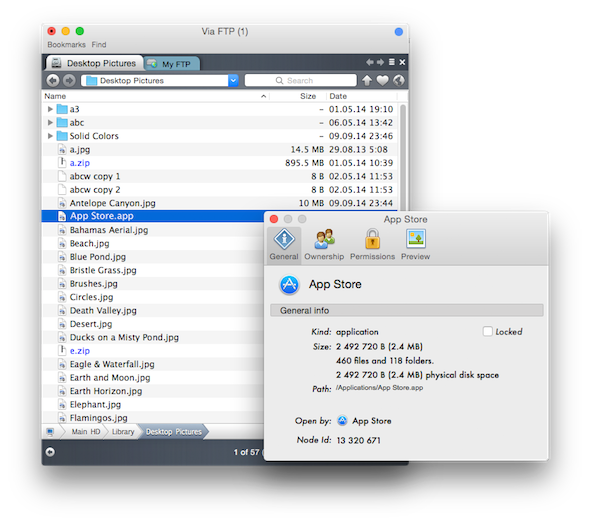Select Desktop Pictures in path bar
The image size is (600, 522).
pyautogui.click(x=174, y=432)
